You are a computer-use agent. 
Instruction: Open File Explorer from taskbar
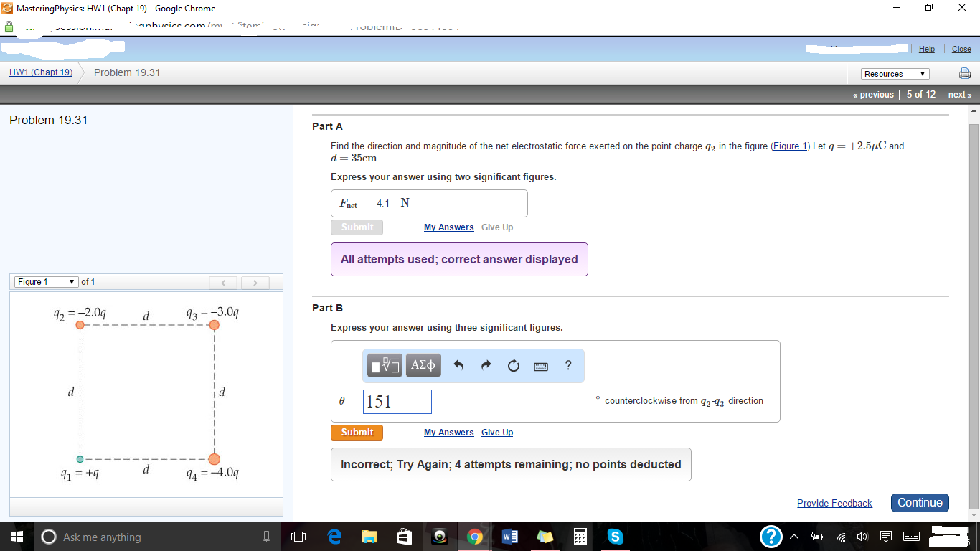pos(369,537)
